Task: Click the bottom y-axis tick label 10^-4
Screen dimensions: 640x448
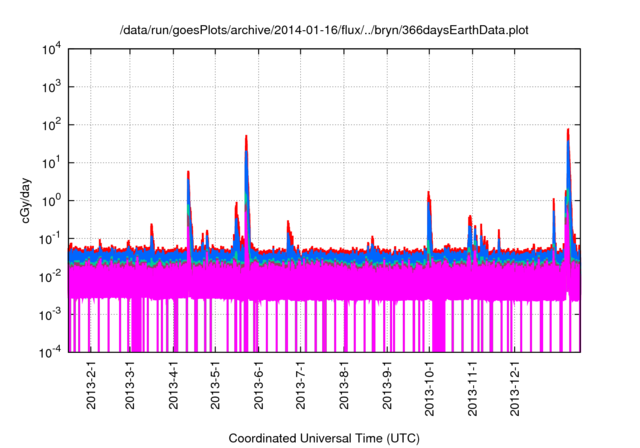Action: tap(52, 352)
